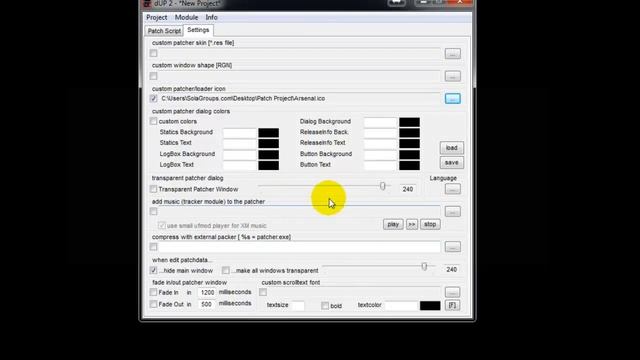Click the Dialog Background color value field

pyautogui.click(x=380, y=122)
